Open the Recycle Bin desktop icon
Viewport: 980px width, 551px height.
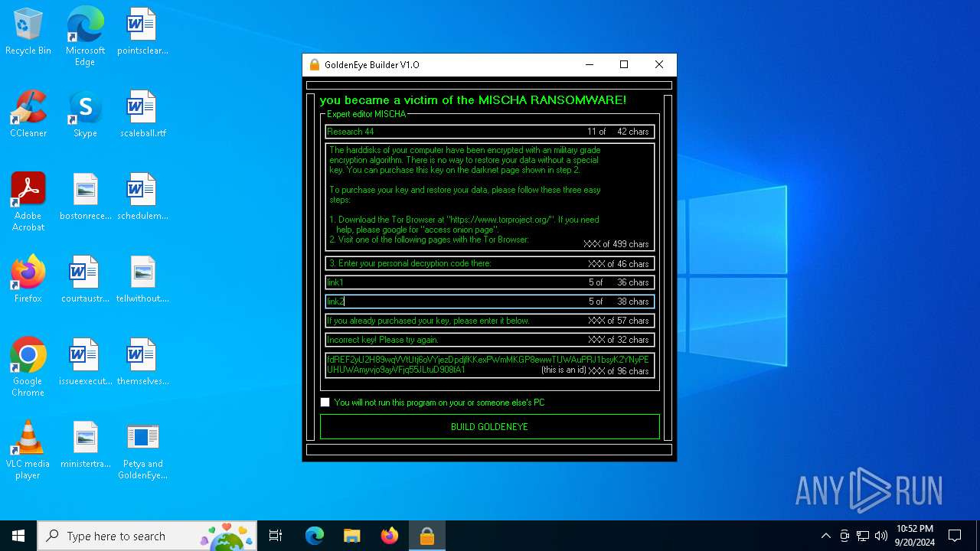[28, 32]
